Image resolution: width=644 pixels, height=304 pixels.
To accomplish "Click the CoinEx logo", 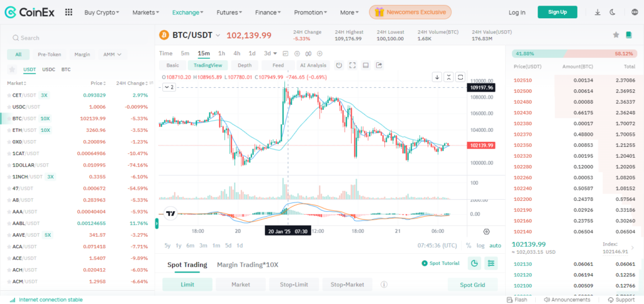I will pos(29,13).
